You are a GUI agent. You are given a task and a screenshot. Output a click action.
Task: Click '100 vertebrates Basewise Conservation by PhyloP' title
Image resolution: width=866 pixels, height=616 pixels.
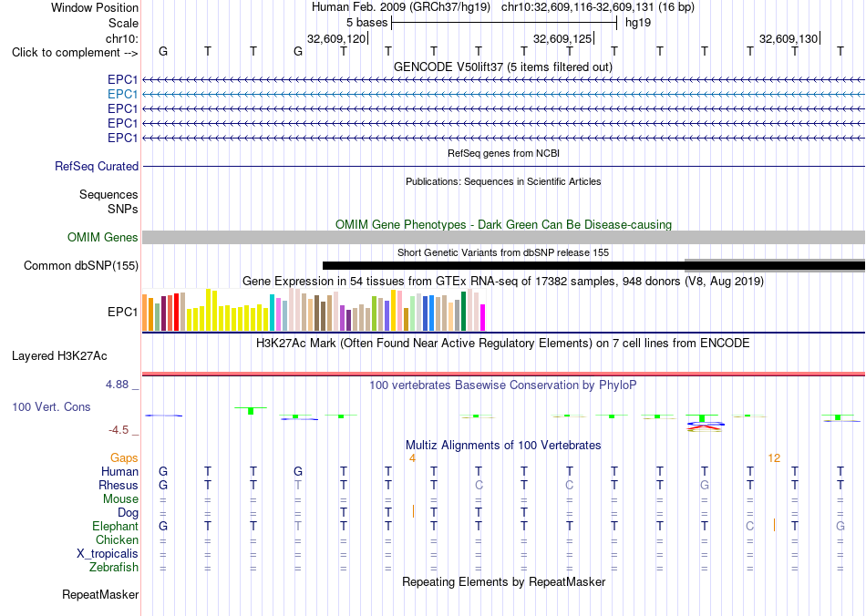coord(503,385)
